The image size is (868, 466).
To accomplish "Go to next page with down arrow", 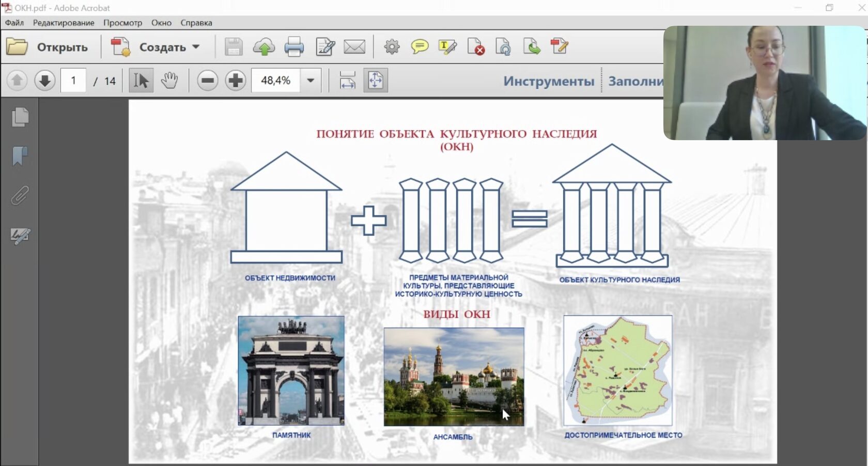I will tap(45, 81).
